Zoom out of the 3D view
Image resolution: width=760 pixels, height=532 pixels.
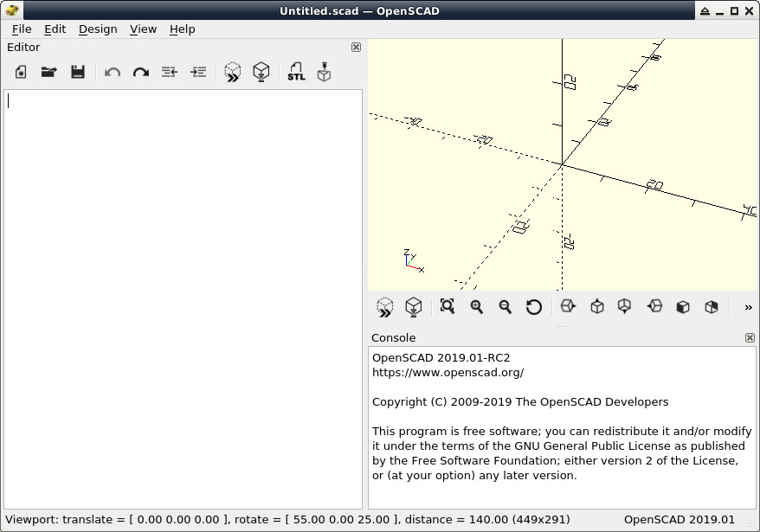tap(505, 307)
